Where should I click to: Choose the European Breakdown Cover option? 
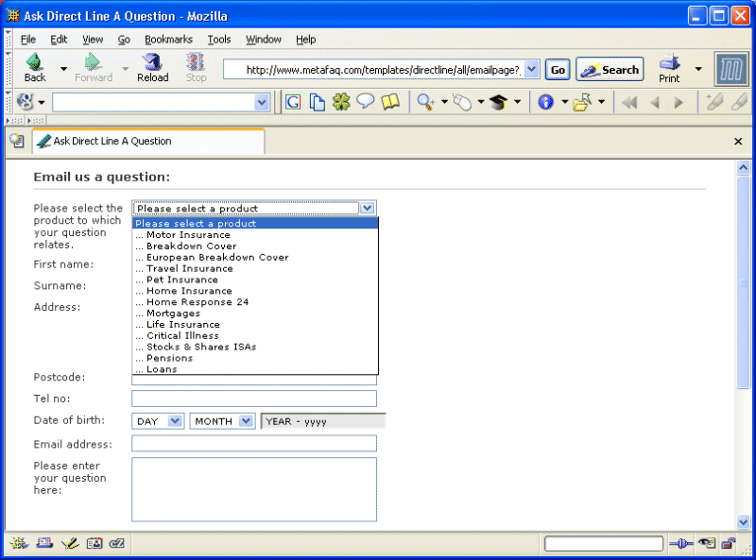(x=255, y=258)
